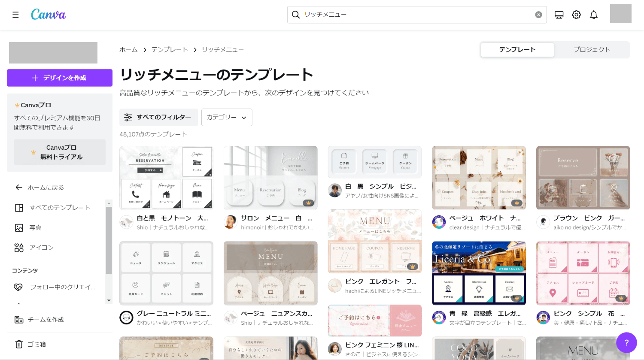This screenshot has width=644, height=360.
Task: Click the search magnifier icon
Action: coord(296,15)
